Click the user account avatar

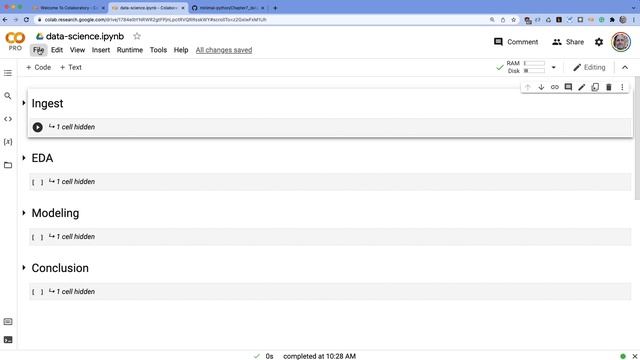tap(621, 42)
